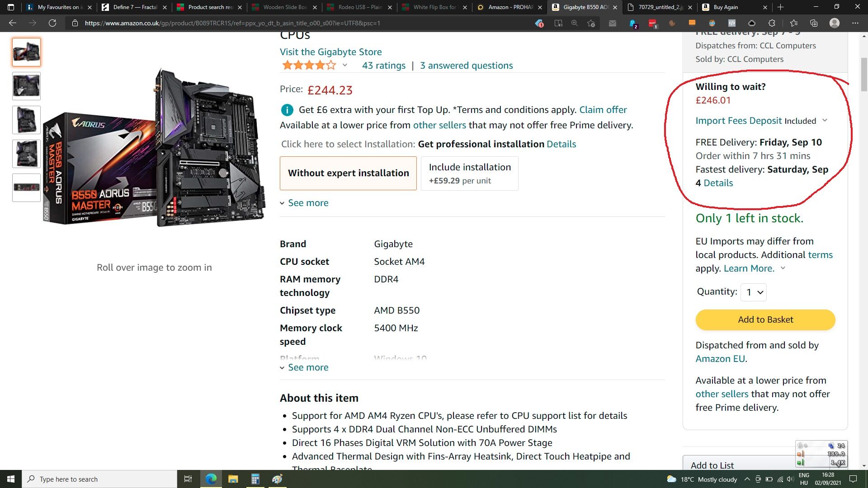Open the Favourites list icon
Viewport: 868px width, 488px height.
pos(794,23)
